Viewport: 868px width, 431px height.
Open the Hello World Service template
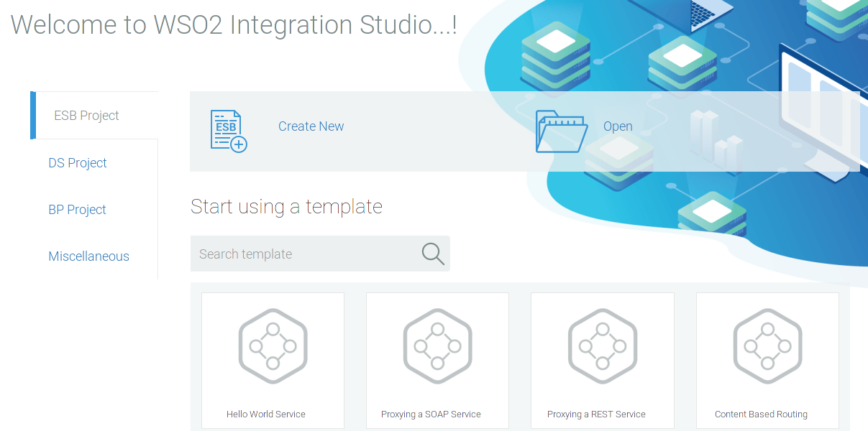tap(273, 361)
